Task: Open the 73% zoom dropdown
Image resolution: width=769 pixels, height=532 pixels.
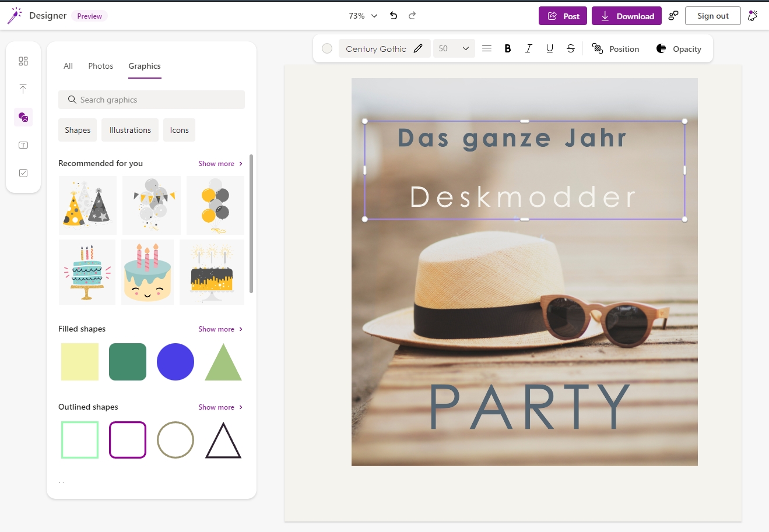Action: (363, 16)
